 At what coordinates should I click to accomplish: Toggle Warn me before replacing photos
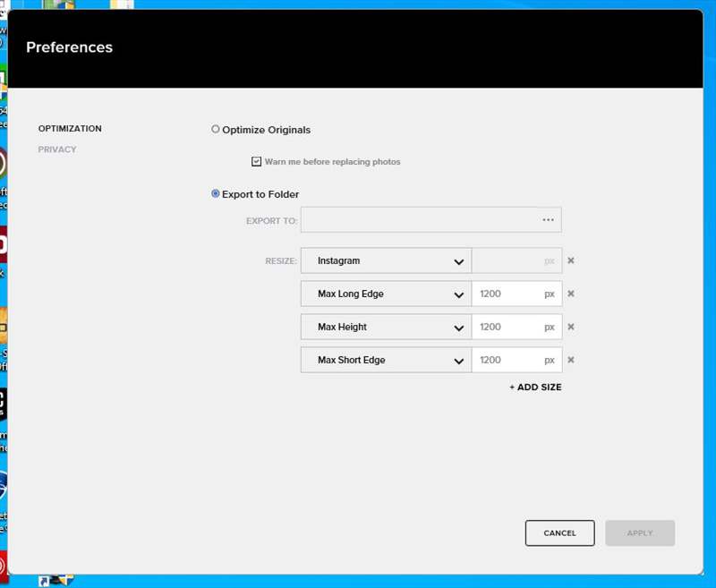(x=257, y=162)
